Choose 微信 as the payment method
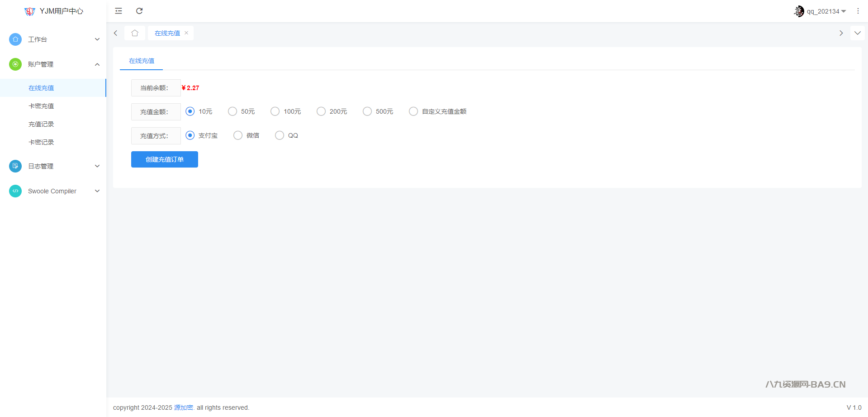Screen dimensions: 868x417 coord(238,135)
